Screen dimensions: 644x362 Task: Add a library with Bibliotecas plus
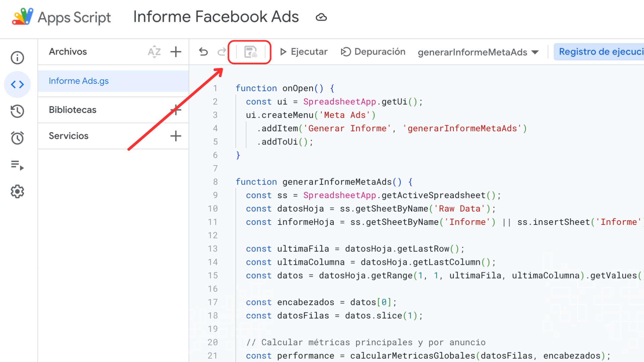pos(176,110)
